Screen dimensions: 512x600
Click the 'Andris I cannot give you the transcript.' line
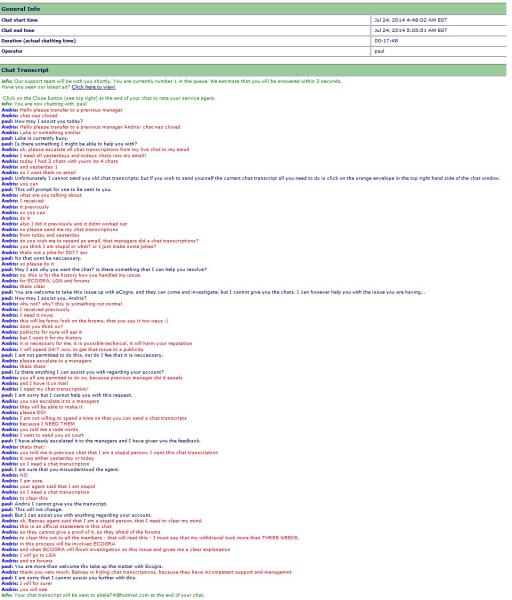(x=54, y=504)
